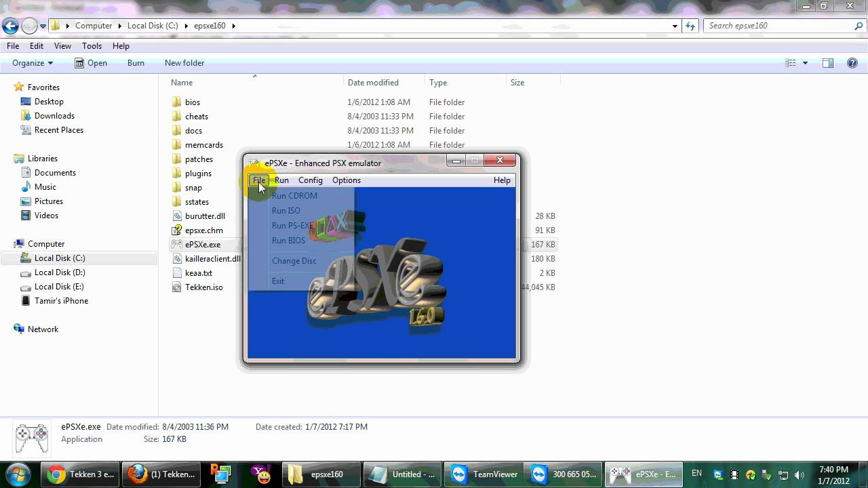868x488 pixels.
Task: Choose Run CDROM from File menu
Action: pyautogui.click(x=294, y=196)
